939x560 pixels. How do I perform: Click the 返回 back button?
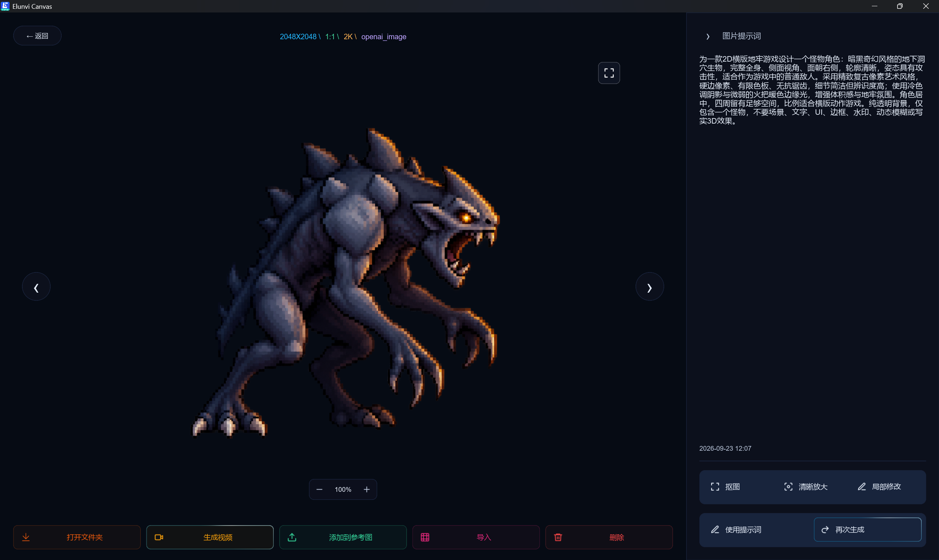point(37,36)
